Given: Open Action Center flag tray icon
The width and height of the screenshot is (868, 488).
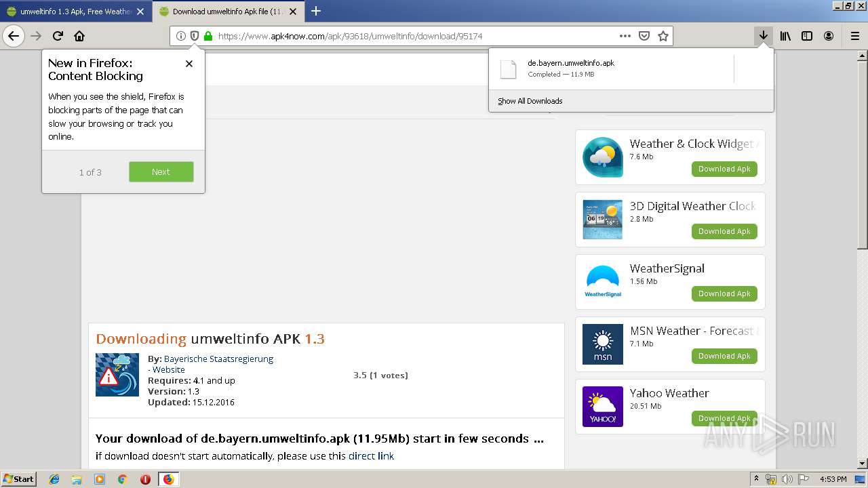Looking at the screenshot, I should pyautogui.click(x=803, y=479).
